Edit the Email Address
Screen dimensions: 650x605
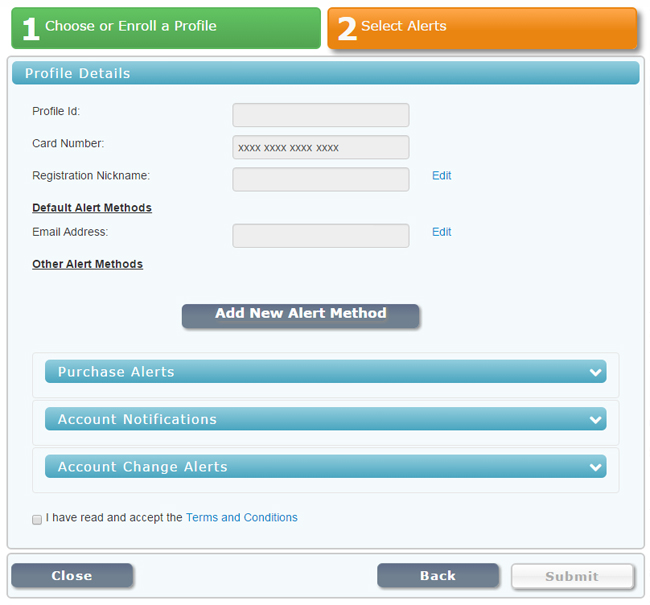click(x=441, y=232)
